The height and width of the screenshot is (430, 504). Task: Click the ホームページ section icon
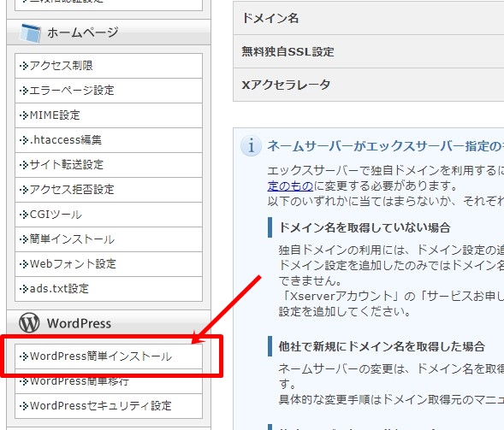coord(30,32)
